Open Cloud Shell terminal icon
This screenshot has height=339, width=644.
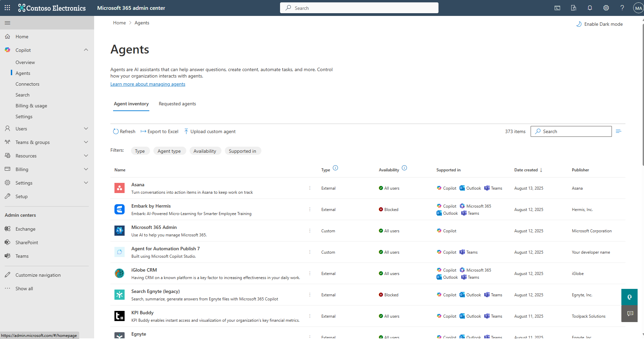pyautogui.click(x=557, y=8)
